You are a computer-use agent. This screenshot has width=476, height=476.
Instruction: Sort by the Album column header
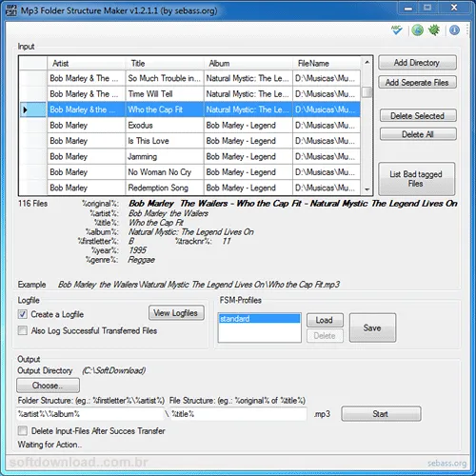[248, 63]
